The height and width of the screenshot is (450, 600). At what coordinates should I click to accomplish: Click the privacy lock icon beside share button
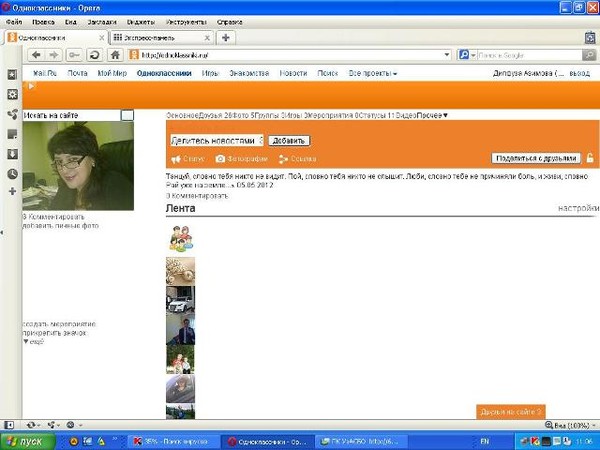590,158
